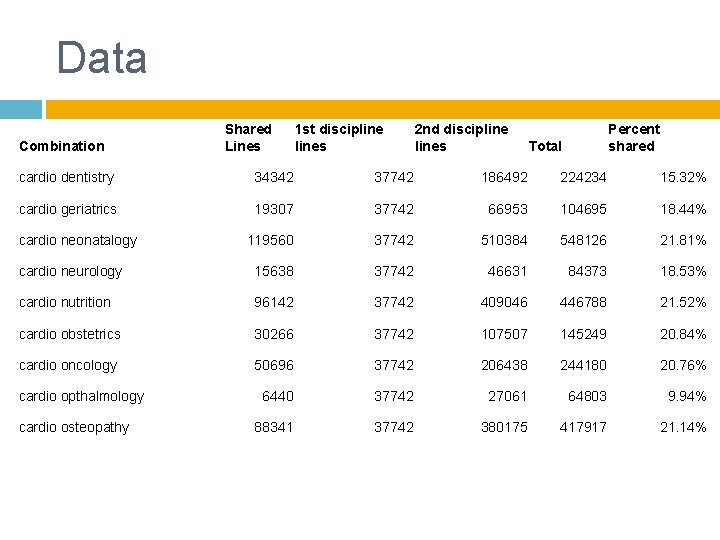Select the cardio oncology row label
The image size is (720, 540).
coord(68,366)
